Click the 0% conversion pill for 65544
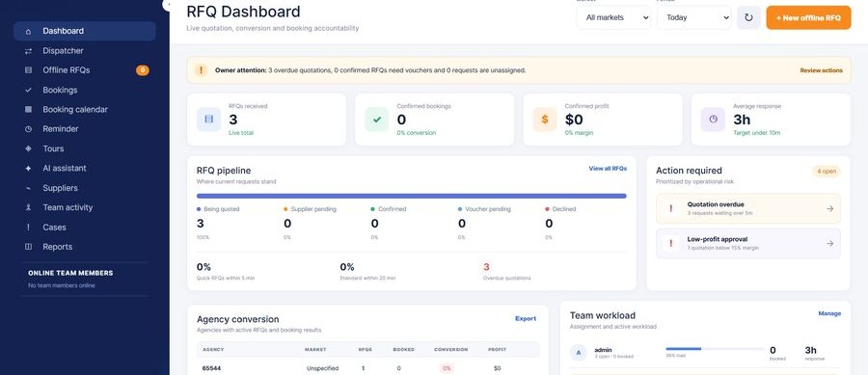The image size is (868, 375). pos(447,368)
